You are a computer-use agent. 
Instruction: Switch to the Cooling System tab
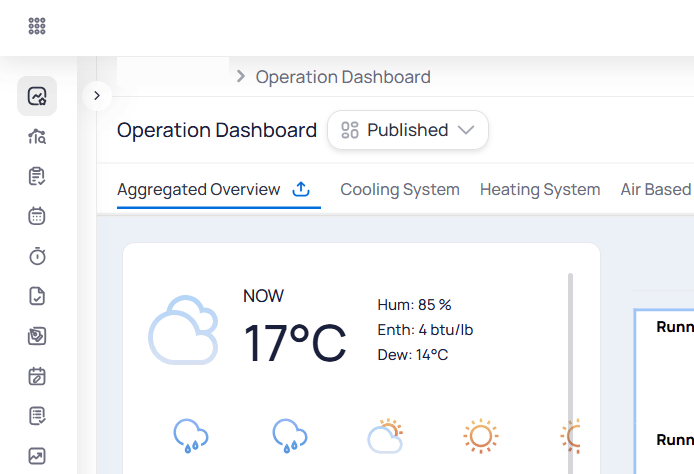coord(400,189)
